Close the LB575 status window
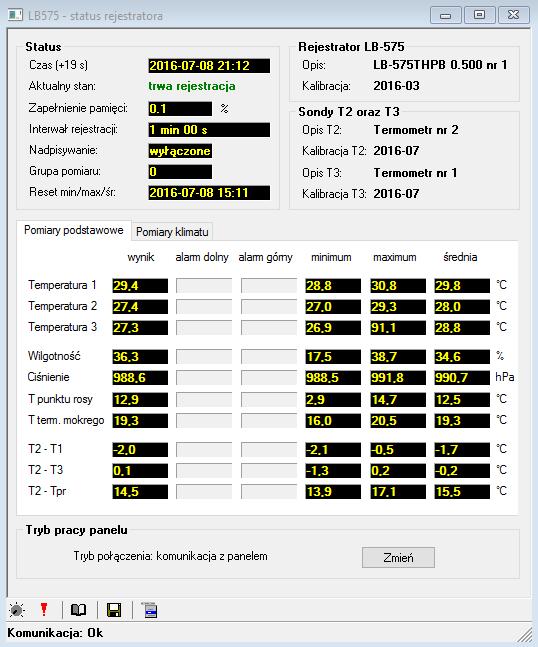Image resolution: width=538 pixels, height=647 pixels. pos(513,15)
